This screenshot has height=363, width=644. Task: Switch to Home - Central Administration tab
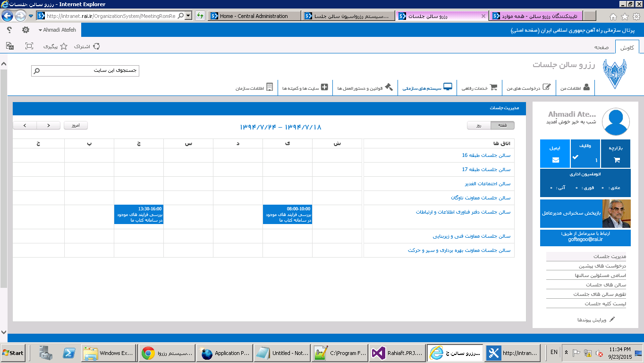pos(254,16)
